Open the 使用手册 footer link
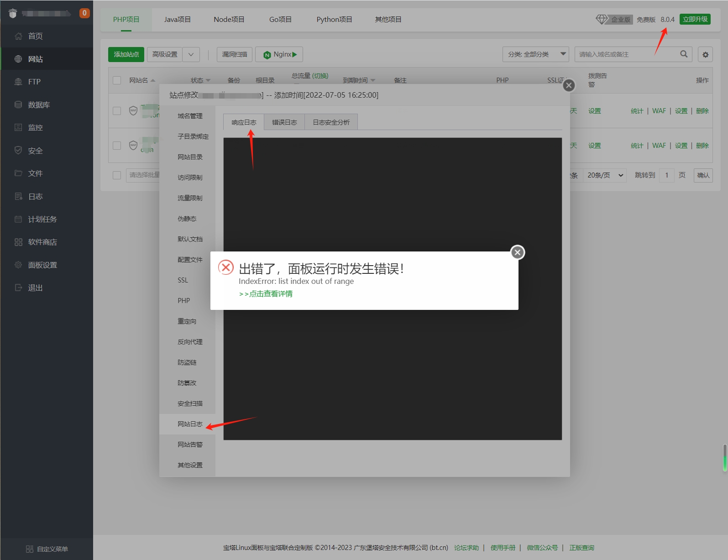The width and height of the screenshot is (728, 560). click(x=503, y=548)
